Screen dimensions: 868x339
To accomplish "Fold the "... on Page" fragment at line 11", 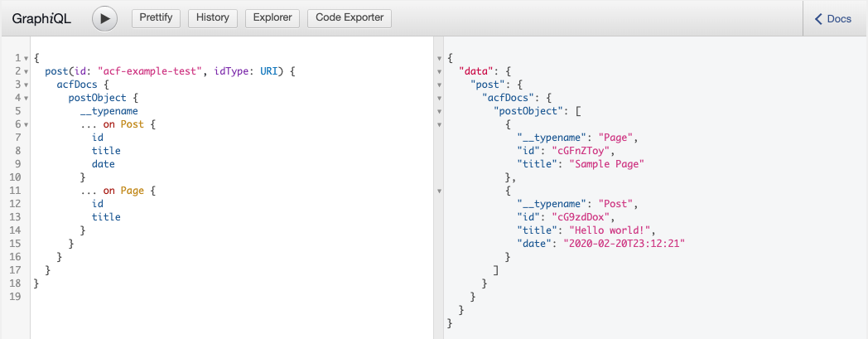I will click(x=26, y=191).
